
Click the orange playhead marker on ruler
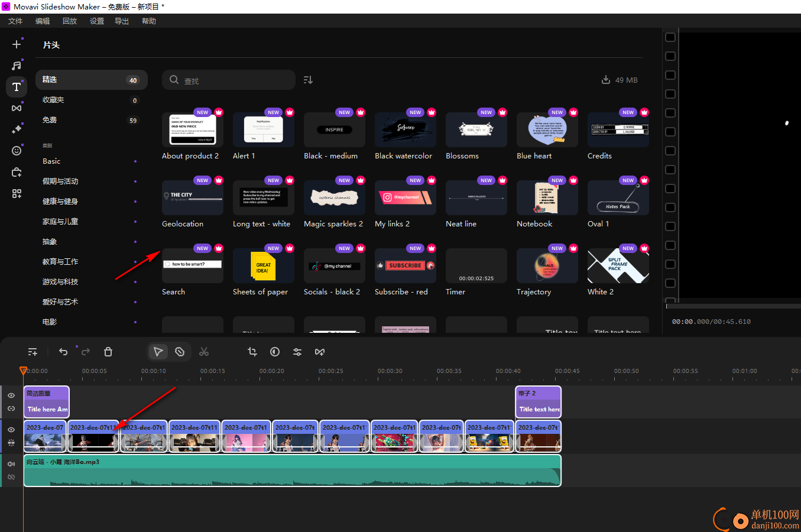[x=23, y=371]
